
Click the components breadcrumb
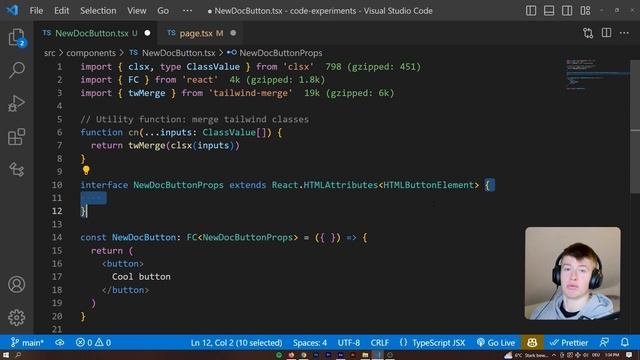pyautogui.click(x=91, y=53)
